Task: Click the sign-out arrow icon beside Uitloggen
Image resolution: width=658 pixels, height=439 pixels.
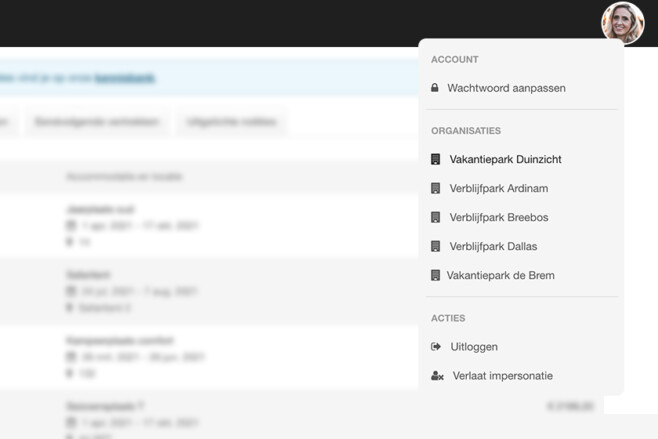Action: (x=436, y=347)
